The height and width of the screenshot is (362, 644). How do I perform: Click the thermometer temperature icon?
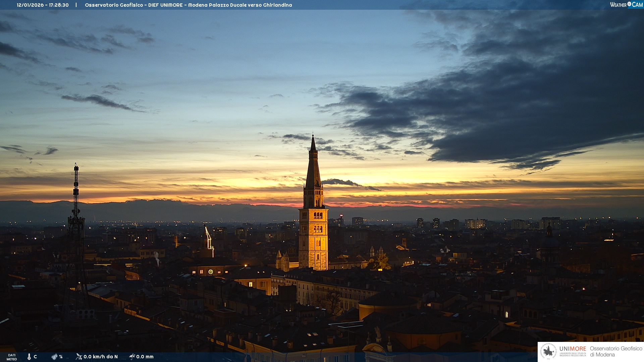coord(29,357)
